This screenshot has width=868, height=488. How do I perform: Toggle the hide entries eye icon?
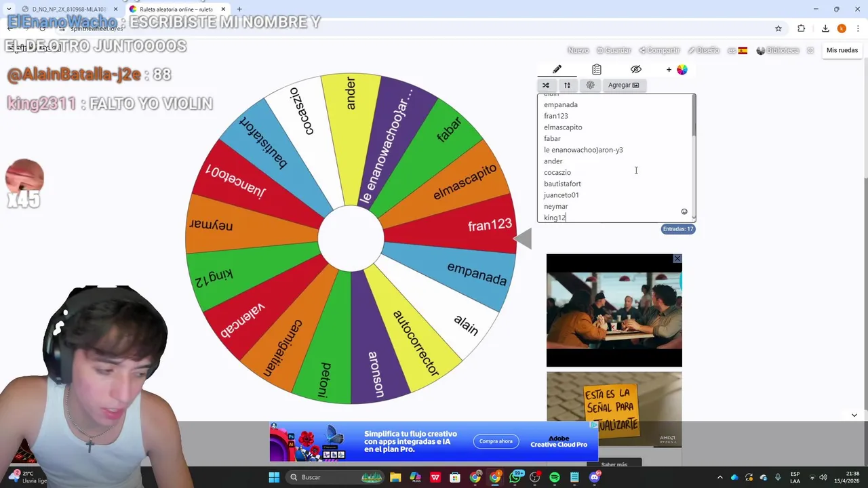click(635, 69)
